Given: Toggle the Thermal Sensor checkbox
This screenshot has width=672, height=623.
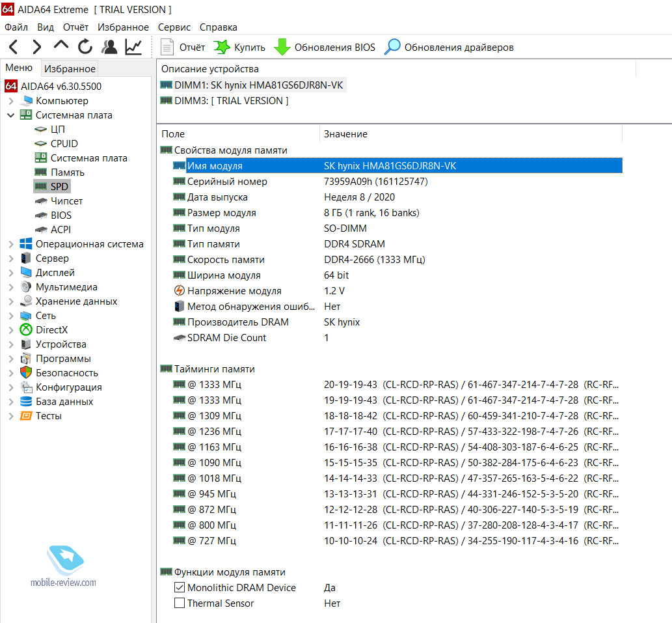Looking at the screenshot, I should click(x=180, y=603).
